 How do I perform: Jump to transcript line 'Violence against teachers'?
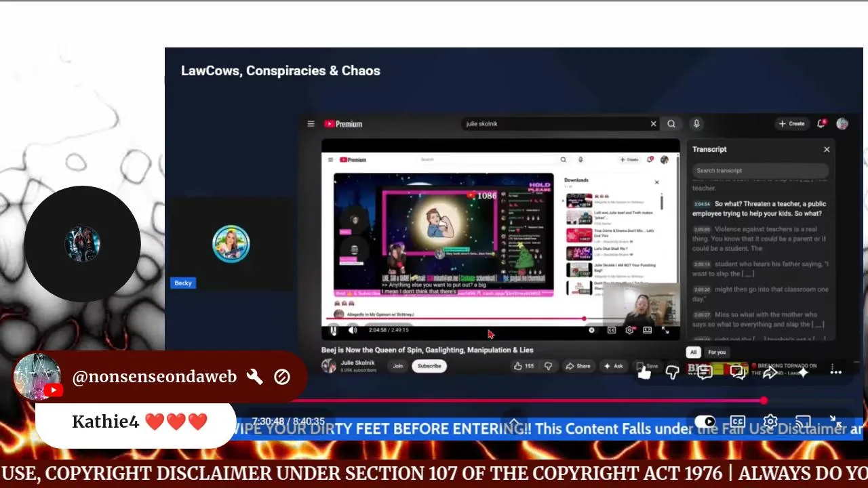pyautogui.click(x=760, y=239)
